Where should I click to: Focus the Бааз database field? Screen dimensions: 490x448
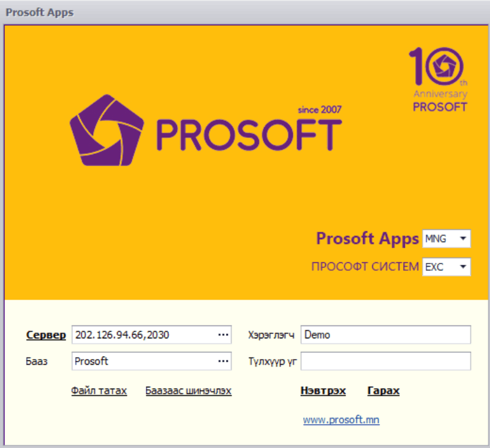[143, 362]
